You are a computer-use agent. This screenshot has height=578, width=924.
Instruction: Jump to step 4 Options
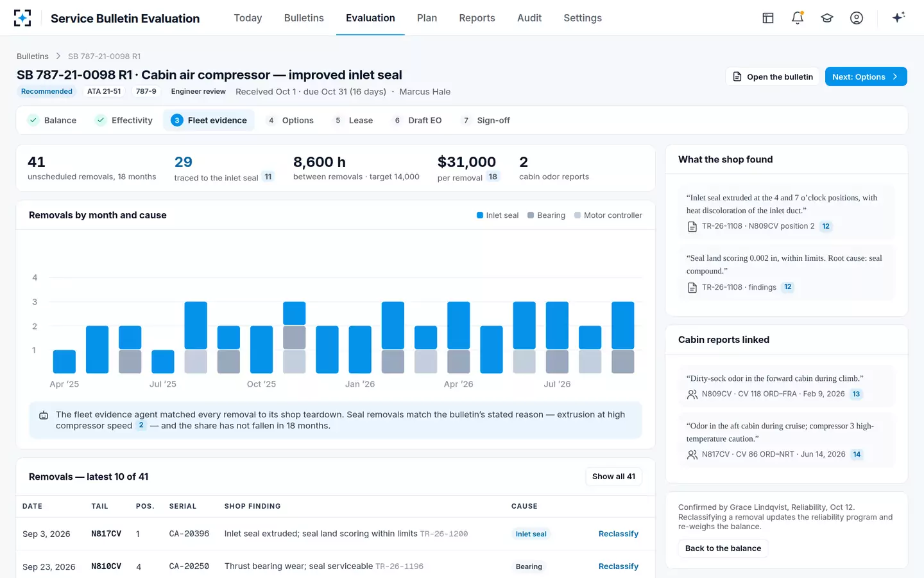tap(291, 120)
